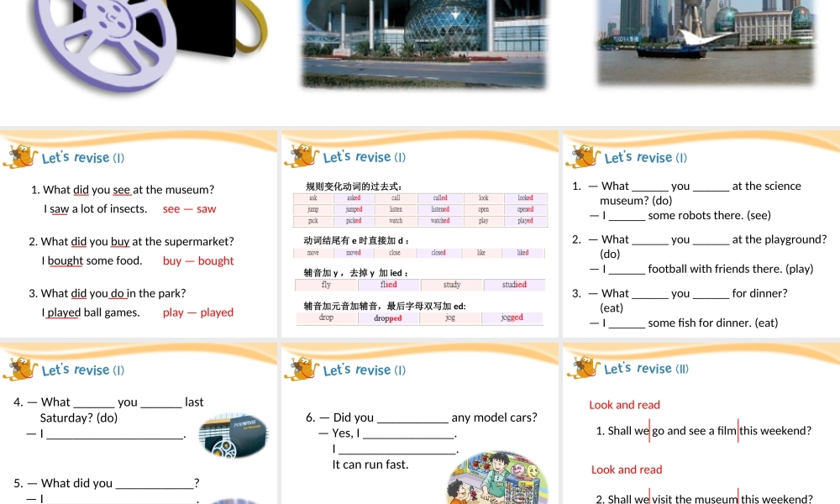The height and width of the screenshot is (504, 840).
Task: Select the 'studied' cell in the verb table
Action: 515,285
